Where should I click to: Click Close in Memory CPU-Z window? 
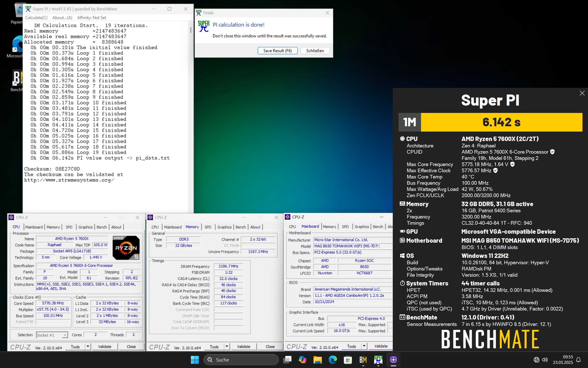(x=270, y=346)
